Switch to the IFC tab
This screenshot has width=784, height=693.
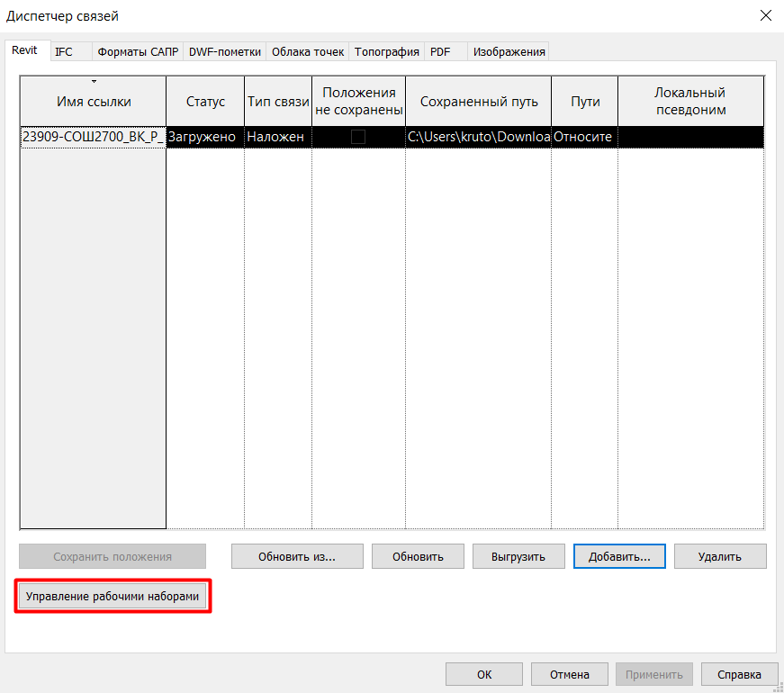(x=64, y=52)
